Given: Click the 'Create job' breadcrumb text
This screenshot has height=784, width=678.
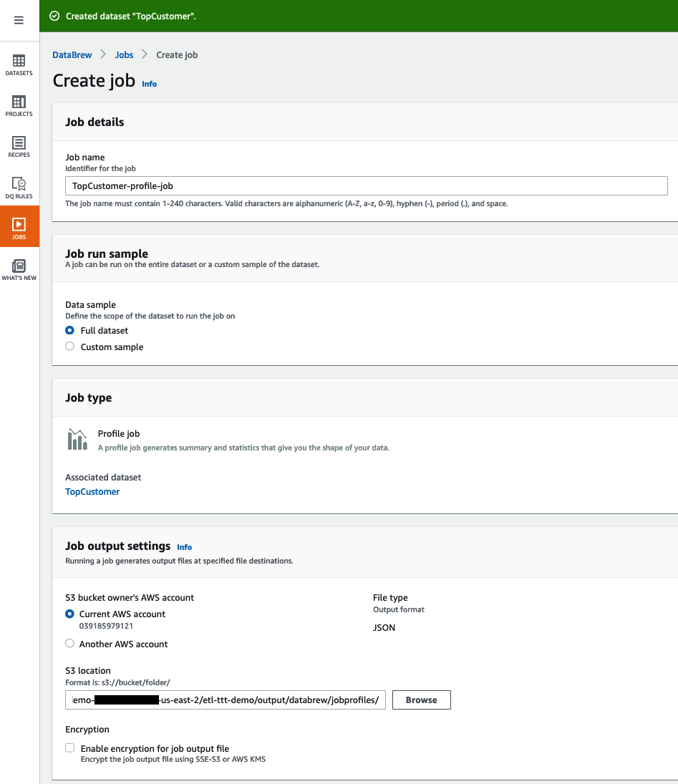Looking at the screenshot, I should click(177, 55).
